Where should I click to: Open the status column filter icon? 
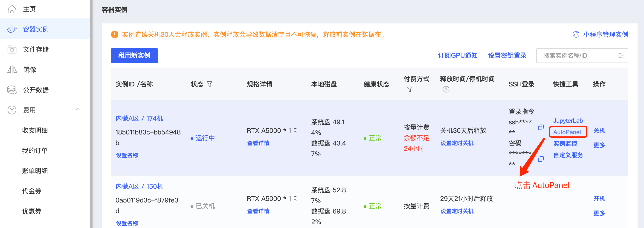tap(210, 84)
